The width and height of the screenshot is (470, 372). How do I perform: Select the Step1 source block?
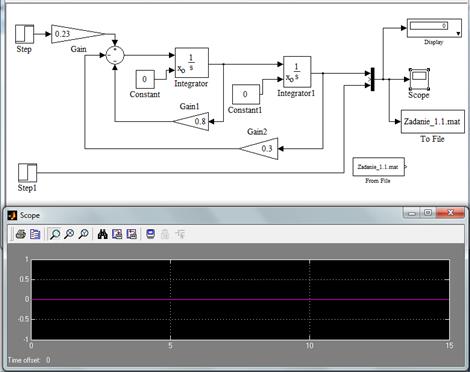click(28, 173)
